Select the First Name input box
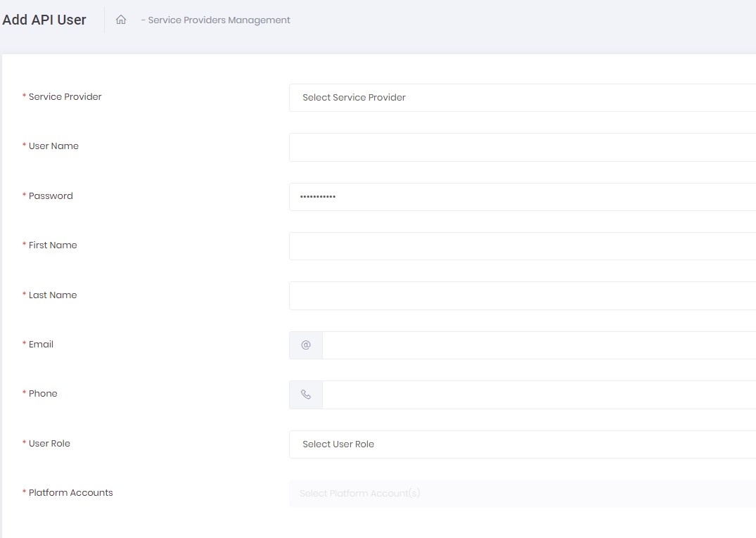 (x=522, y=246)
